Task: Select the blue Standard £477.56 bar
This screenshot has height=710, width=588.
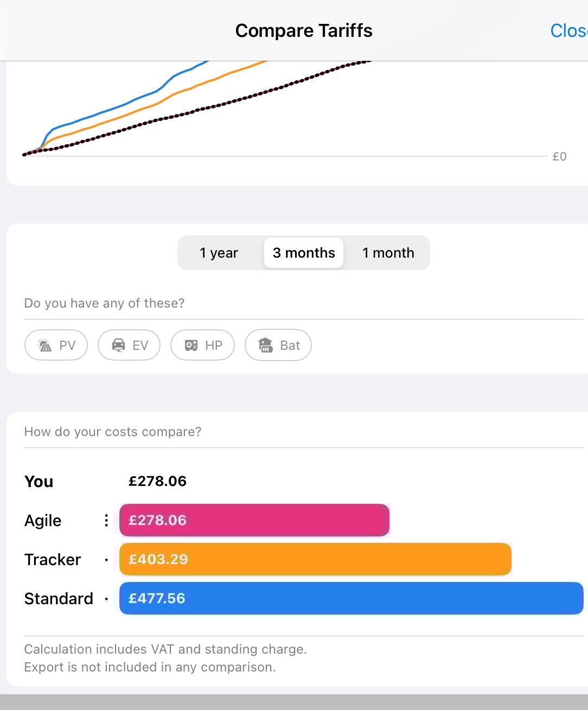Action: click(351, 598)
